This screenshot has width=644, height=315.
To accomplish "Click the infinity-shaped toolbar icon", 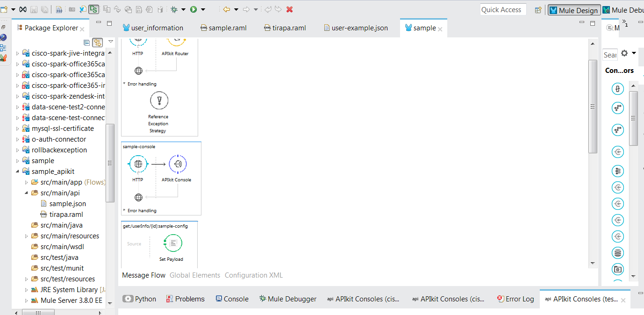I will tap(22, 9).
